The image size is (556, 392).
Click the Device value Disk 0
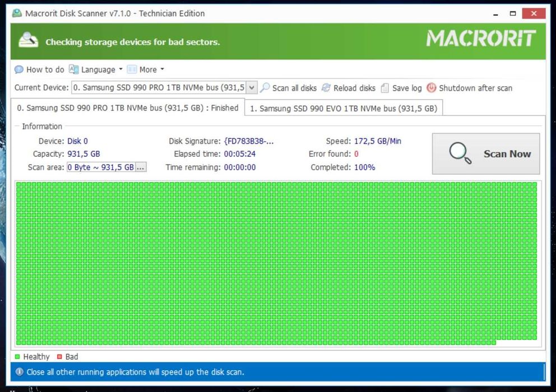[x=78, y=141]
